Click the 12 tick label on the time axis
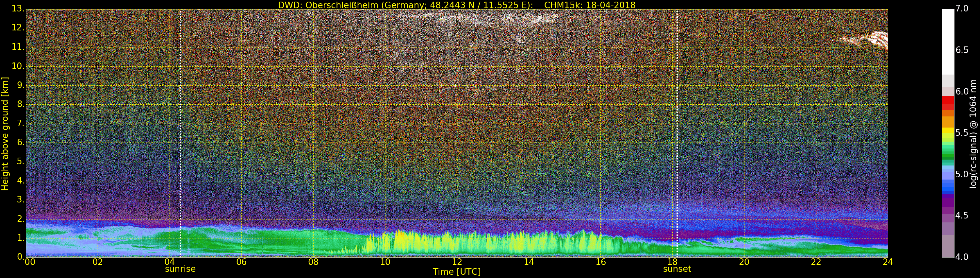The width and height of the screenshot is (980, 278). pos(457,262)
